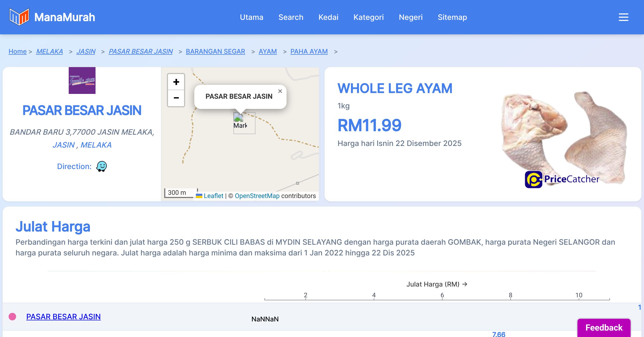
Task: Click the pink dot beside PASAR BESAR JASIN
Action: pos(12,317)
